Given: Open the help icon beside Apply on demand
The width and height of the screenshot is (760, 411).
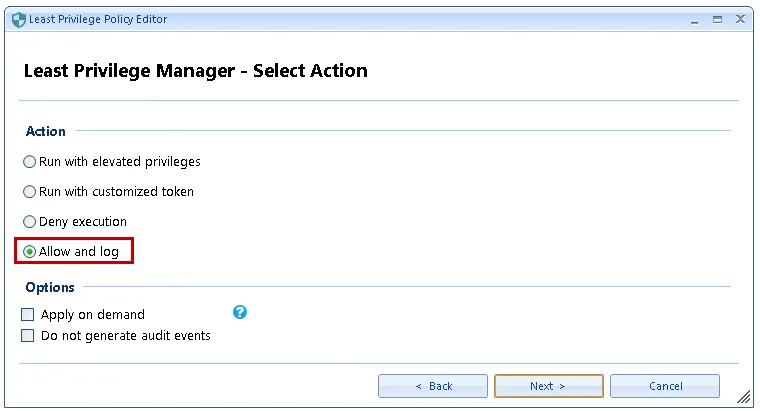Looking at the screenshot, I should [x=240, y=312].
